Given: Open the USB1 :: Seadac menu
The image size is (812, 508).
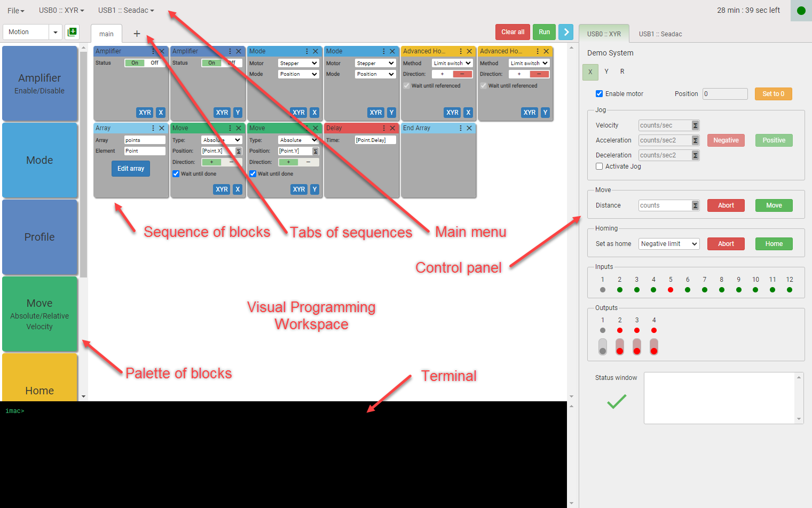Looking at the screenshot, I should (x=126, y=11).
